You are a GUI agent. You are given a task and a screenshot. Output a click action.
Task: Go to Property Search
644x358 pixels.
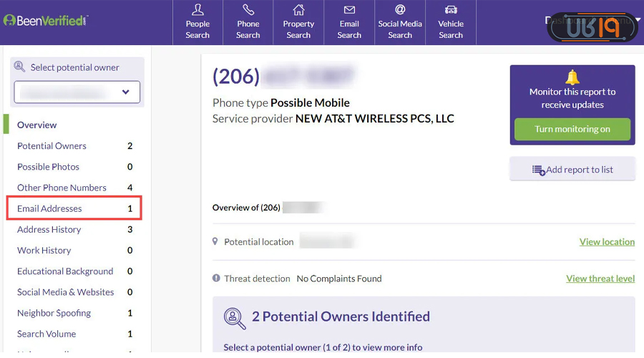pyautogui.click(x=298, y=22)
